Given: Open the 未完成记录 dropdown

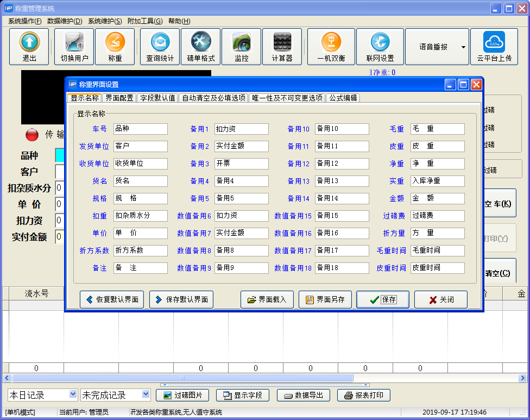Looking at the screenshot, I should [x=146, y=394].
